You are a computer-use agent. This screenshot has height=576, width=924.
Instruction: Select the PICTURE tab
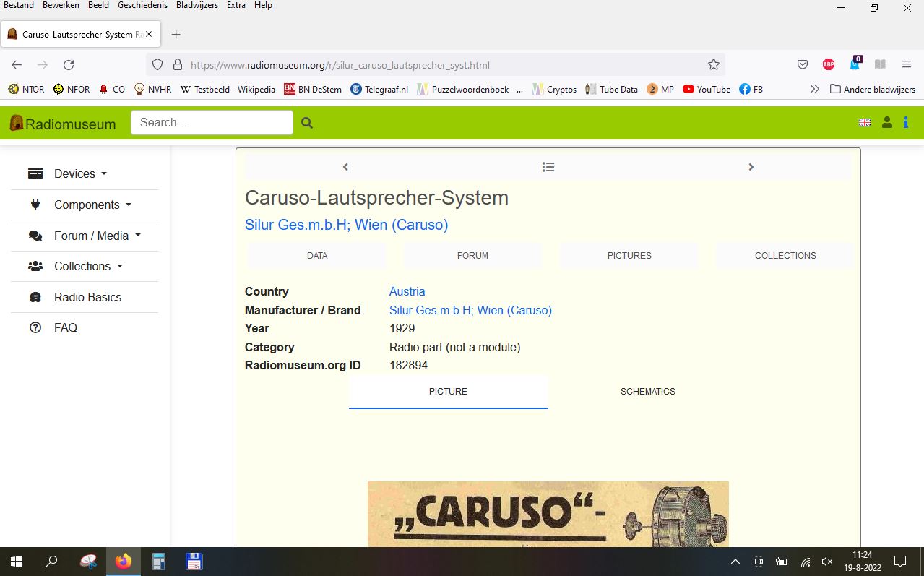pyautogui.click(x=449, y=392)
